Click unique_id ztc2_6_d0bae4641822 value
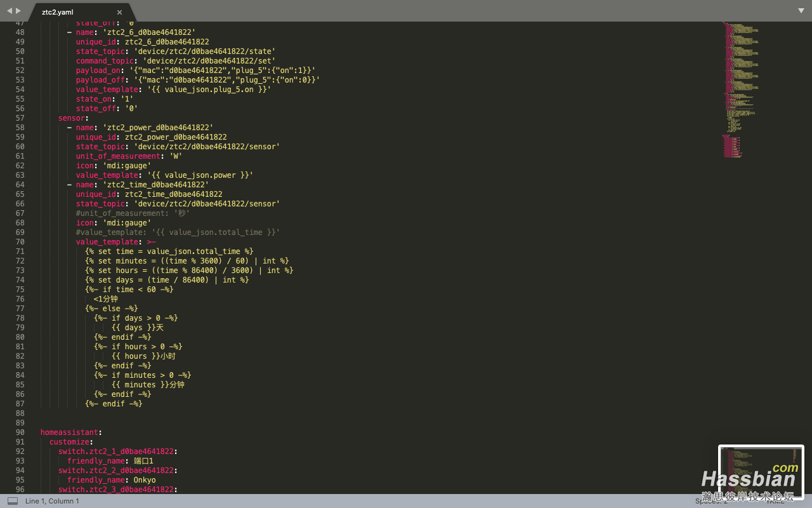Image resolution: width=812 pixels, height=508 pixels. point(167,42)
